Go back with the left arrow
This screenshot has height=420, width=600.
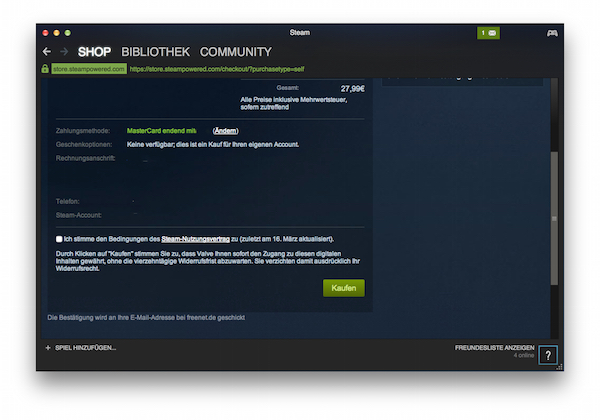pyautogui.click(x=47, y=52)
